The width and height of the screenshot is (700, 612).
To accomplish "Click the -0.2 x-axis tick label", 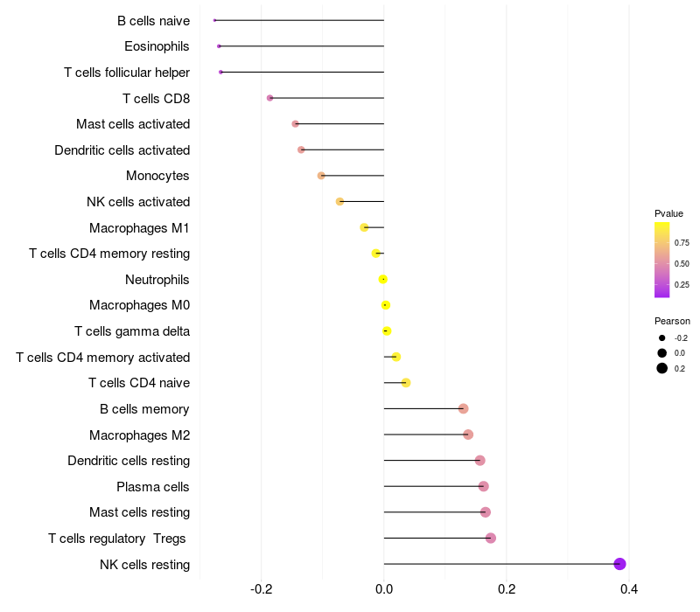I will click(x=261, y=589).
